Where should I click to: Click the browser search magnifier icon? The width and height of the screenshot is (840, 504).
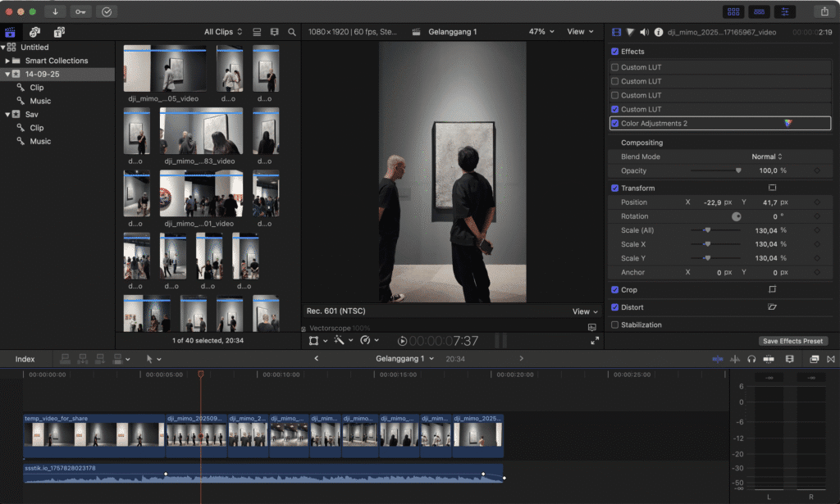[x=292, y=32]
